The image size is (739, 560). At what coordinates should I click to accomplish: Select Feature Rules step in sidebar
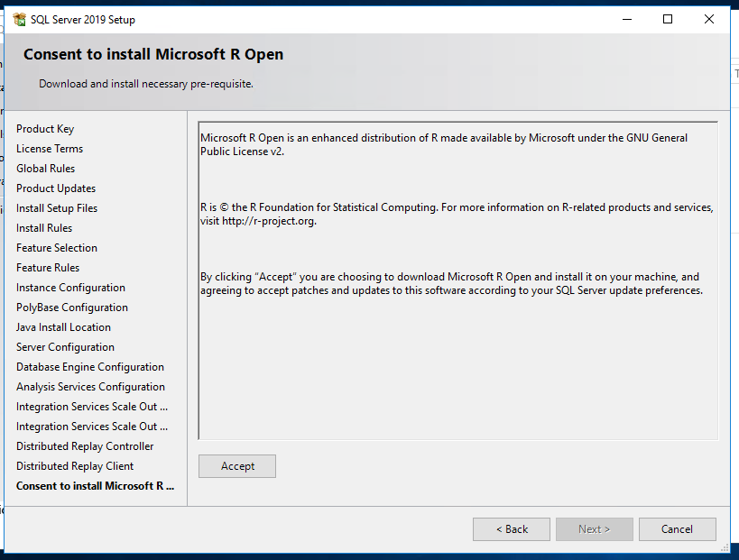click(x=48, y=267)
